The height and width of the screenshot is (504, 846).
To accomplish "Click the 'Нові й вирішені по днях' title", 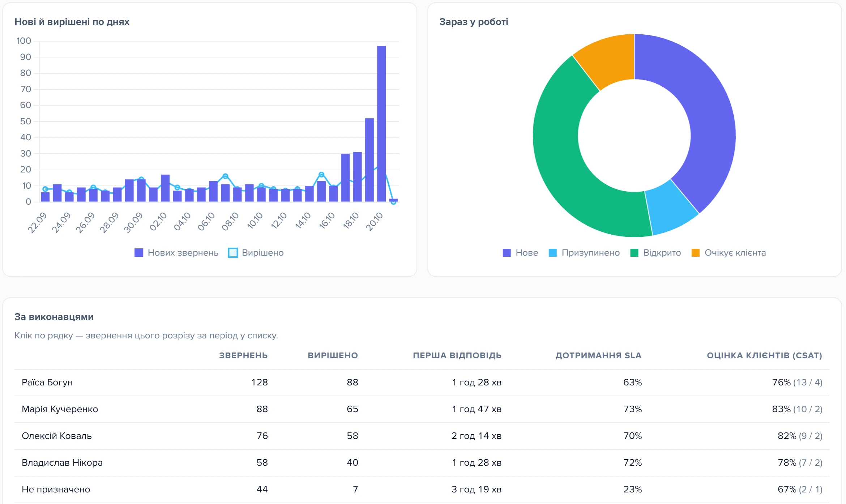I will pyautogui.click(x=72, y=22).
